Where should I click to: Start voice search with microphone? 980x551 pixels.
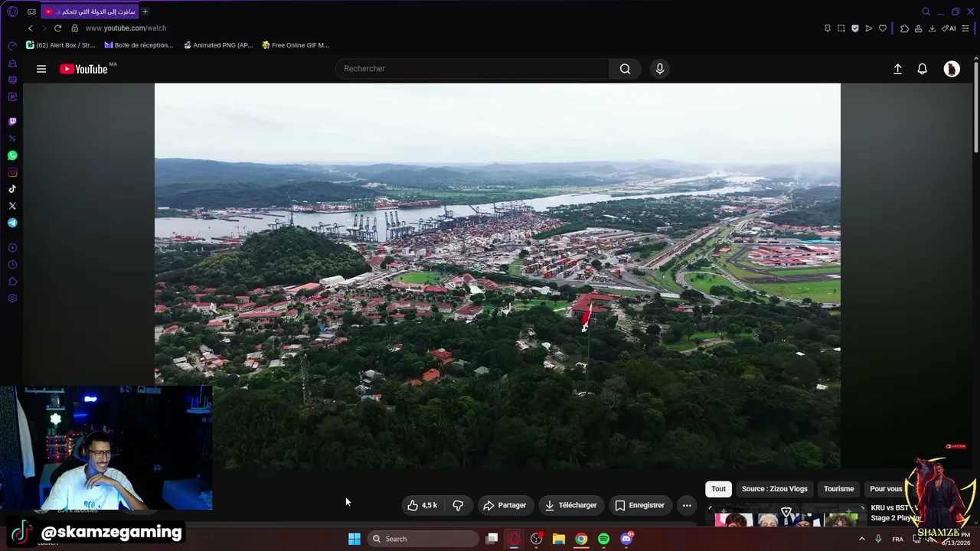(x=660, y=69)
